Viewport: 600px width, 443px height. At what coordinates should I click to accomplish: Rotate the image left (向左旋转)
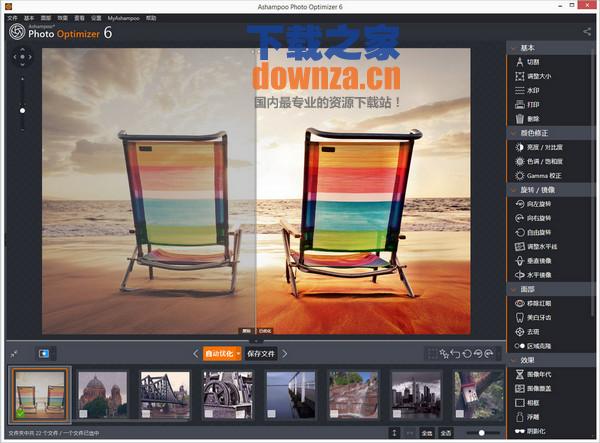tap(533, 204)
